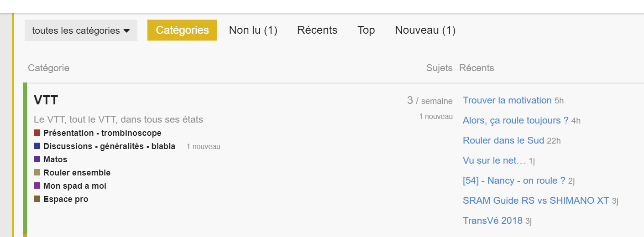
Task: Open topic 'Alors, ça roule toujours ?'
Action: click(515, 120)
